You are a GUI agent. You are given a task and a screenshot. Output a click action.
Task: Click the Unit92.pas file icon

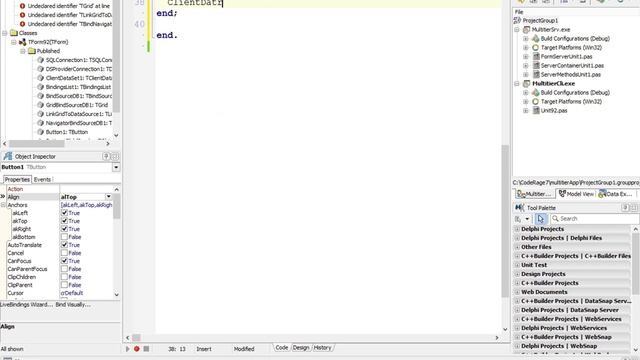click(536, 110)
